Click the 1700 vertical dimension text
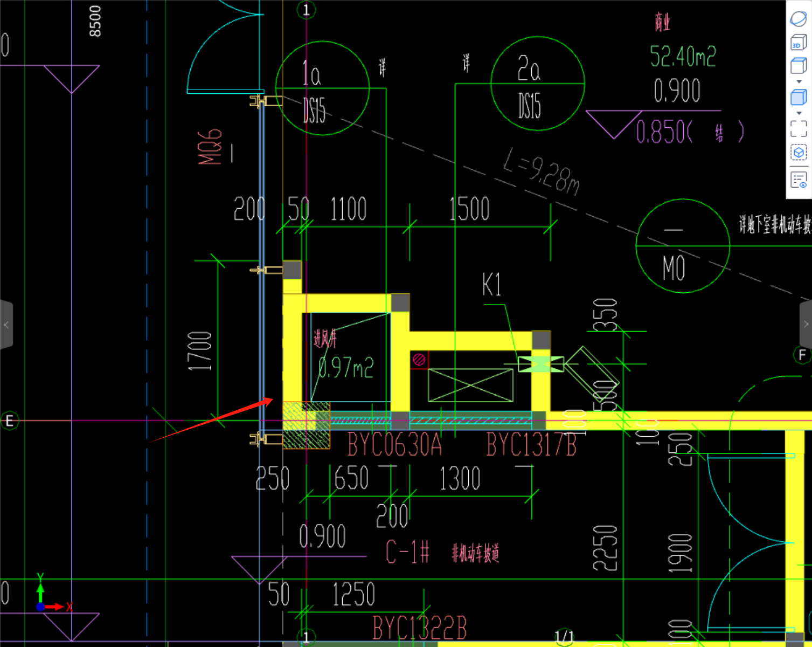Screen dimensions: 812x647 199,351
